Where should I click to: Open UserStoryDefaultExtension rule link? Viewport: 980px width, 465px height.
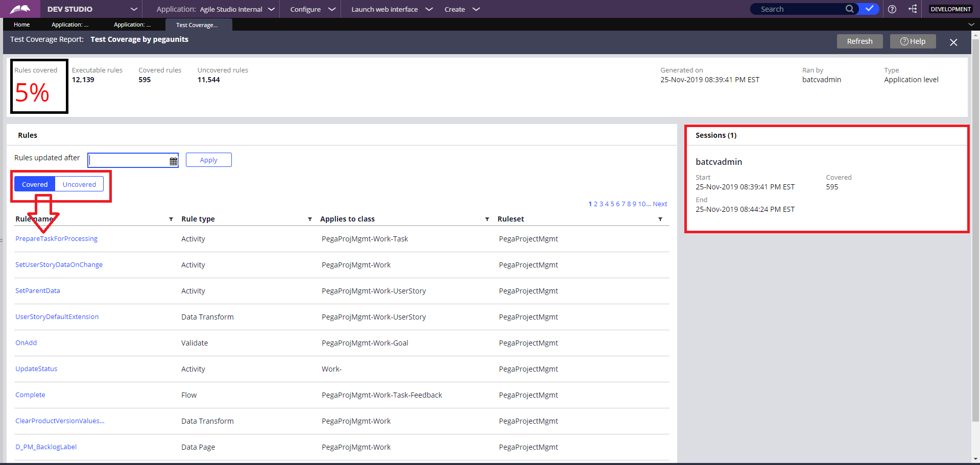pyautogui.click(x=57, y=316)
